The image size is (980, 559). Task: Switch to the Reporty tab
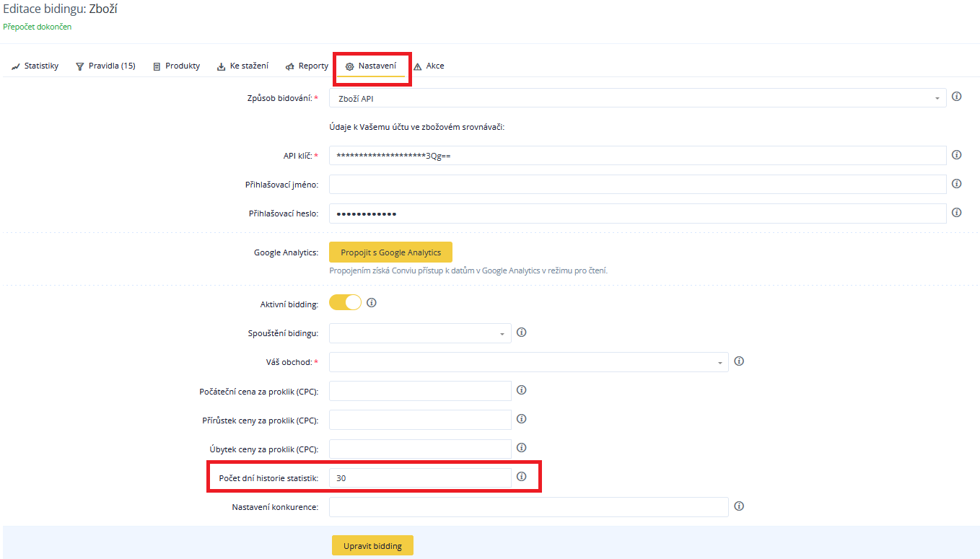click(307, 66)
